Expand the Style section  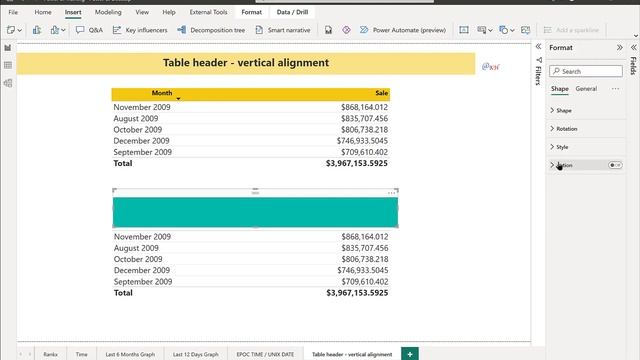pos(586,147)
